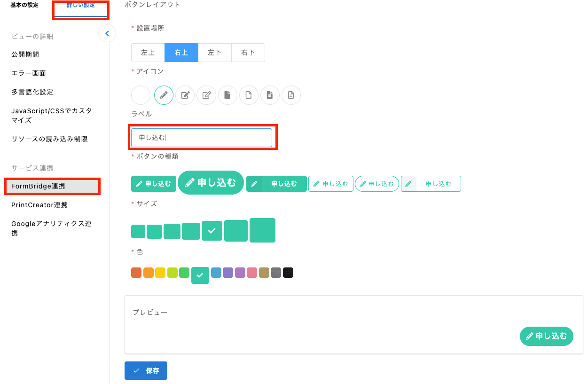
Task: Select the solid blank document icon
Action: point(227,95)
